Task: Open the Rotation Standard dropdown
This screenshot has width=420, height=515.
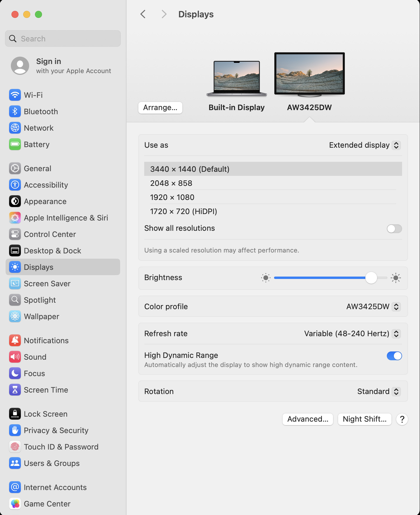Action: pos(379,391)
